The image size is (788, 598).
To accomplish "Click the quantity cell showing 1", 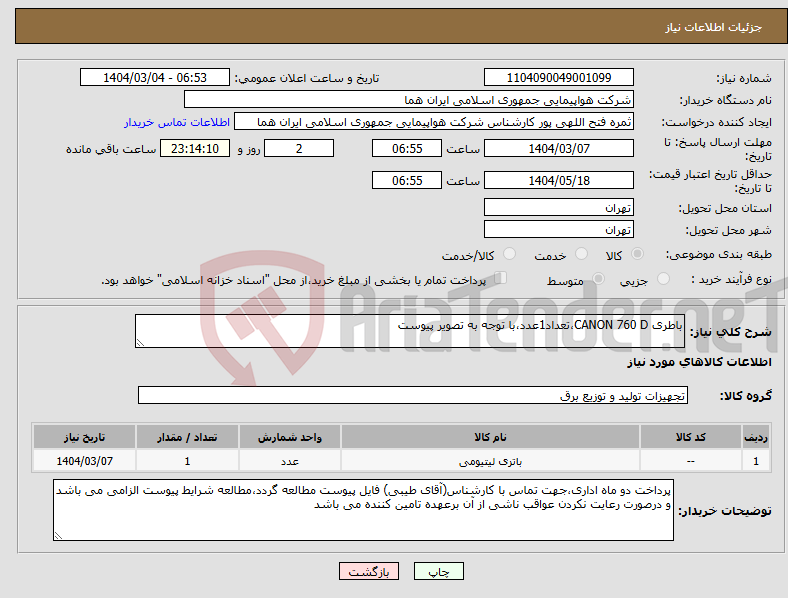I will (x=187, y=461).
